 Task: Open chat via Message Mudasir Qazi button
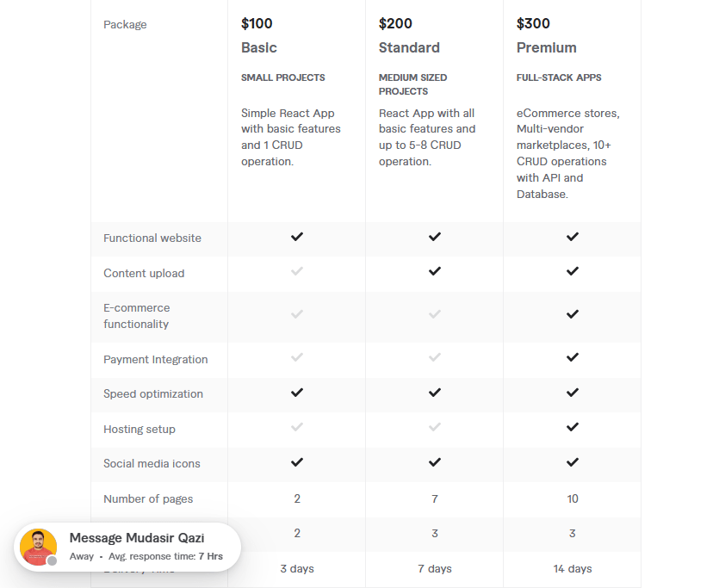pyautogui.click(x=139, y=538)
